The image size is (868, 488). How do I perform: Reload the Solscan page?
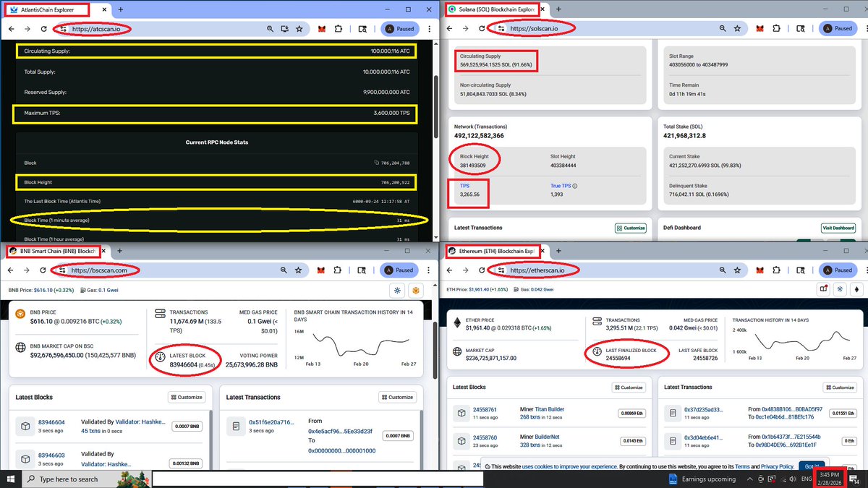point(483,28)
